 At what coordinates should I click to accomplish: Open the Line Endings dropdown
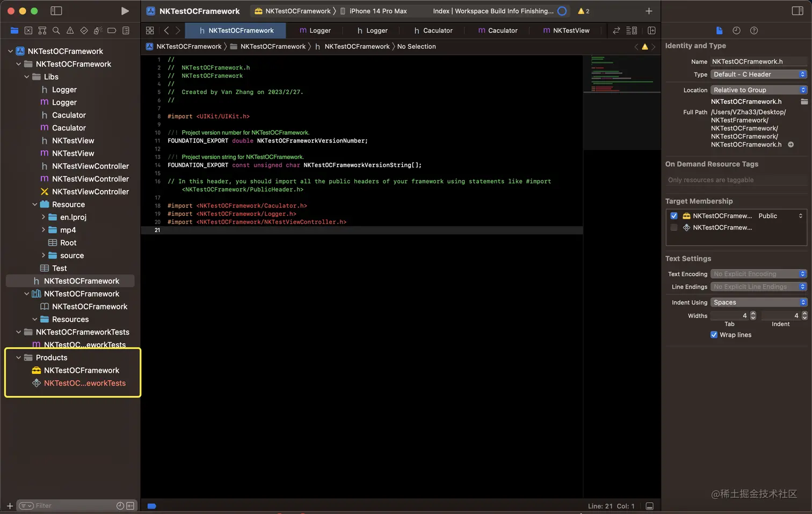point(759,287)
